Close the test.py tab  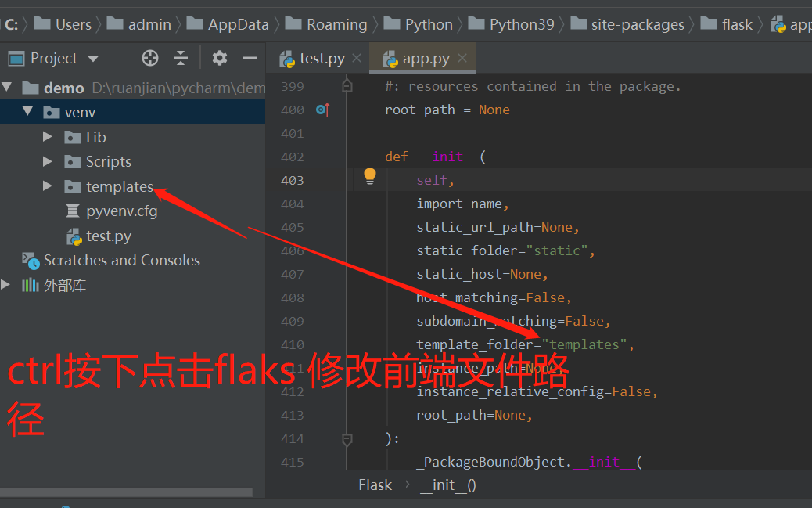pos(357,58)
